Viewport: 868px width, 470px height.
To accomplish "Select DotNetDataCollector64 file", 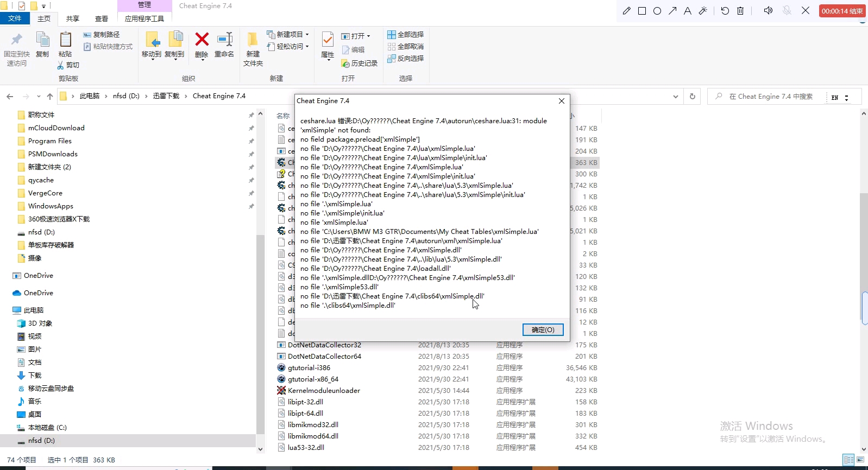I will click(x=324, y=357).
